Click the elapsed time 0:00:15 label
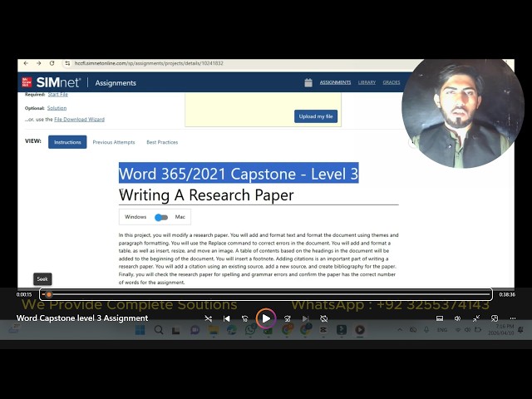 pos(24,294)
